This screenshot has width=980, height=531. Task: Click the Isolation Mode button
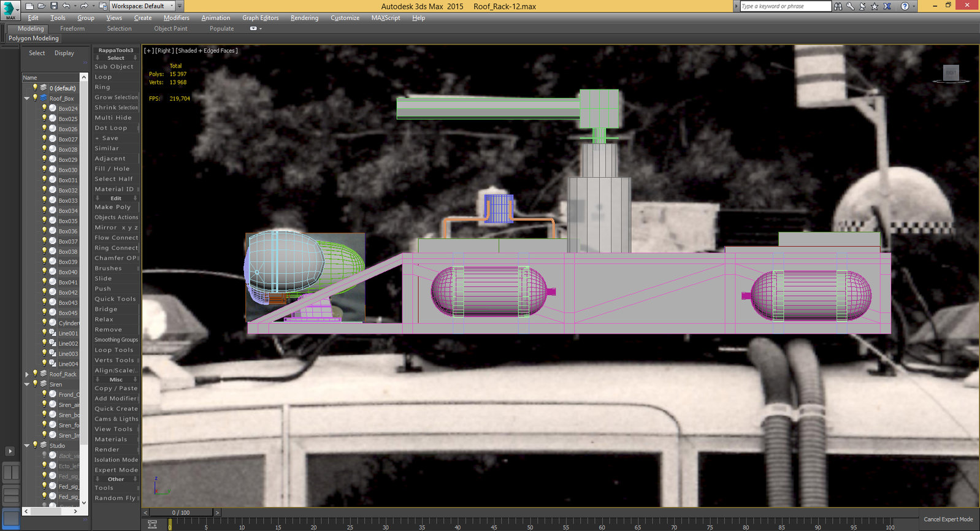pos(116,460)
